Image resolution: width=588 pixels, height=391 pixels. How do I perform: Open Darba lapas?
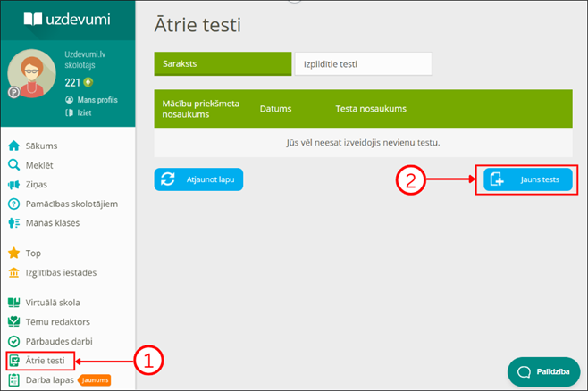coord(49,380)
